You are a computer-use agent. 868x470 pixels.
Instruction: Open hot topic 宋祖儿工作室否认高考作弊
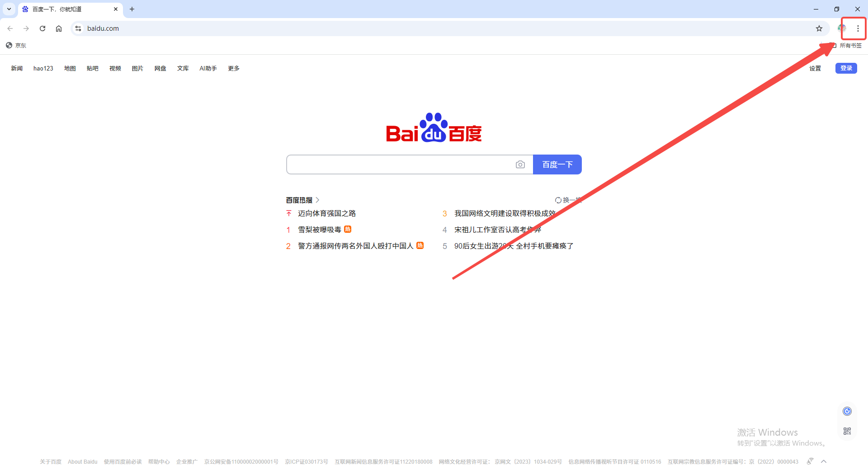(x=498, y=230)
